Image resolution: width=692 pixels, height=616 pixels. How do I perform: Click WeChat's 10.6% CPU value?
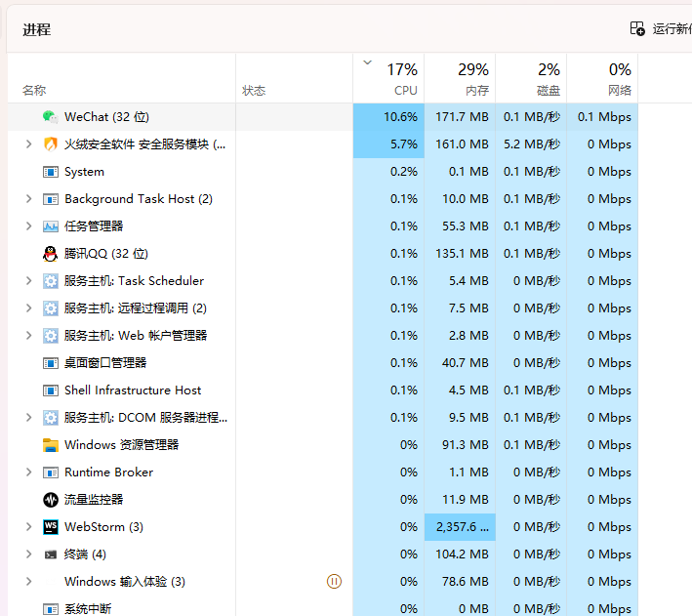coord(388,117)
